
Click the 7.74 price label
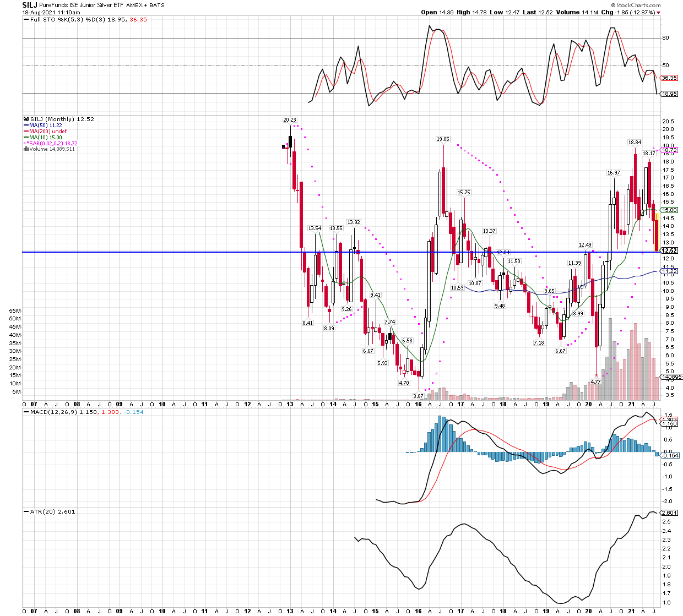coord(389,322)
